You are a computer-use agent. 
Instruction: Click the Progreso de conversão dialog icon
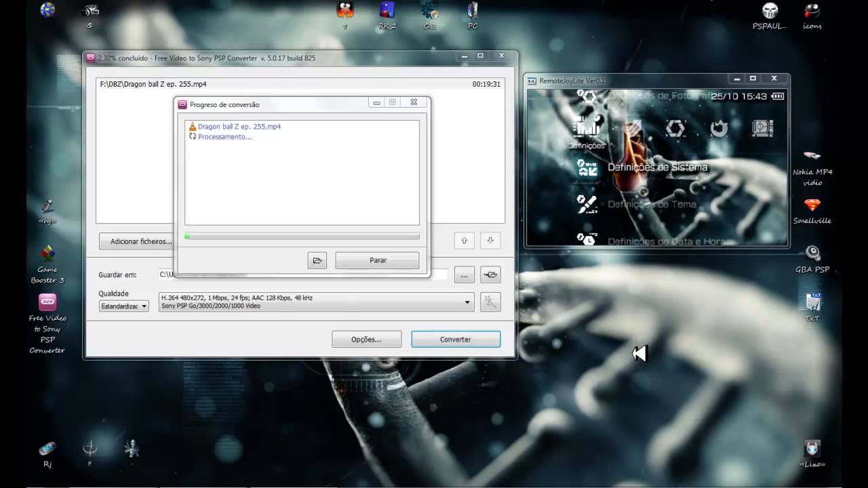tap(182, 104)
